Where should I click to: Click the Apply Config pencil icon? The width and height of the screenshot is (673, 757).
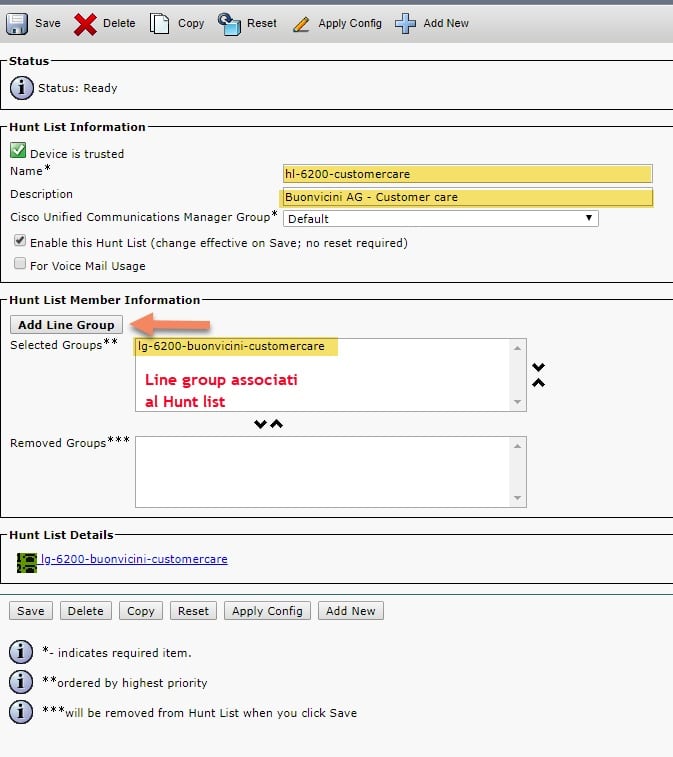pyautogui.click(x=301, y=24)
